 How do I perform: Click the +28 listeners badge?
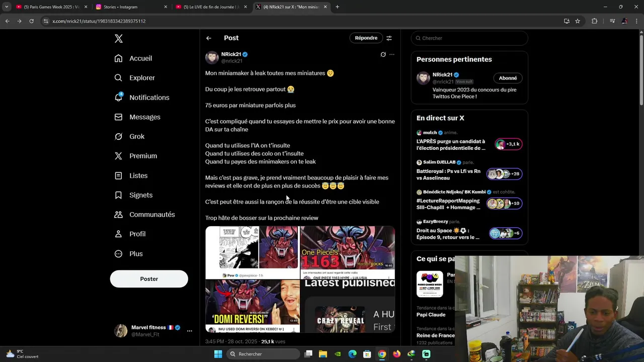[505, 174]
